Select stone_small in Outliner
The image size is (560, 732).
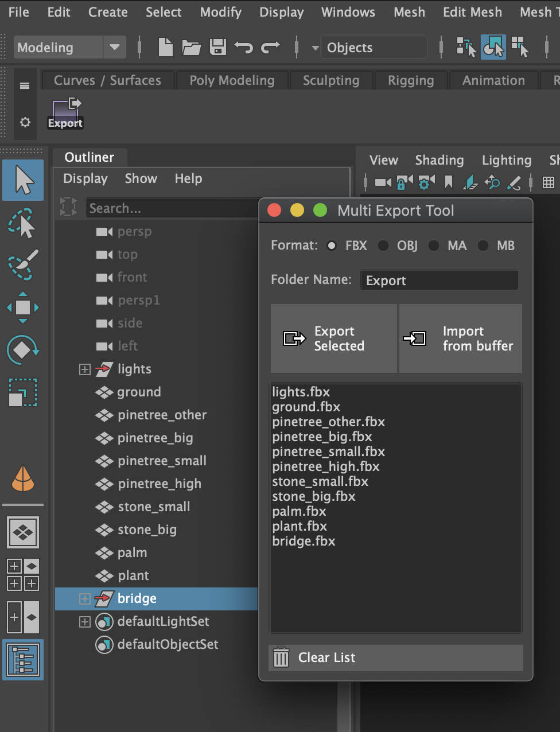point(154,507)
